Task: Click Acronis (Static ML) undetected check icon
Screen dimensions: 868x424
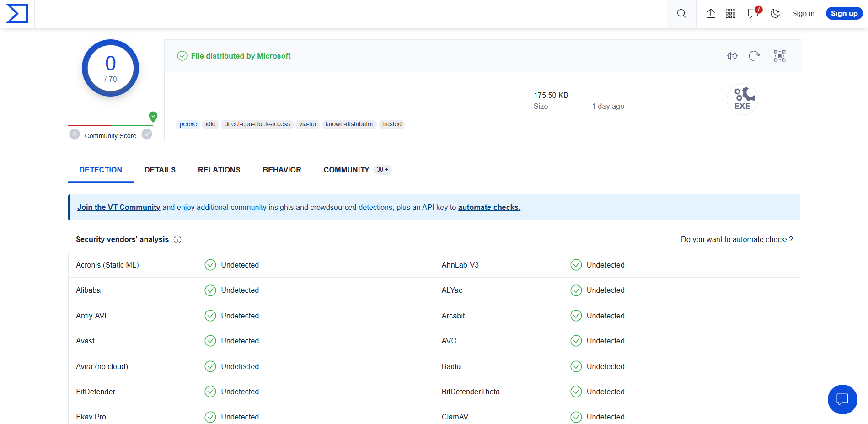Action: [210, 265]
